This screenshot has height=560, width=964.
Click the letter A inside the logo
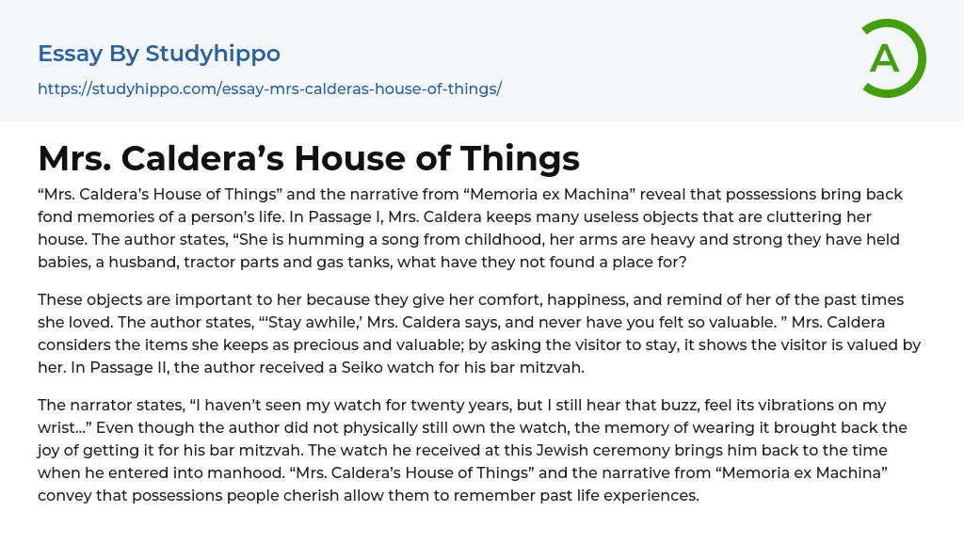[x=885, y=59]
